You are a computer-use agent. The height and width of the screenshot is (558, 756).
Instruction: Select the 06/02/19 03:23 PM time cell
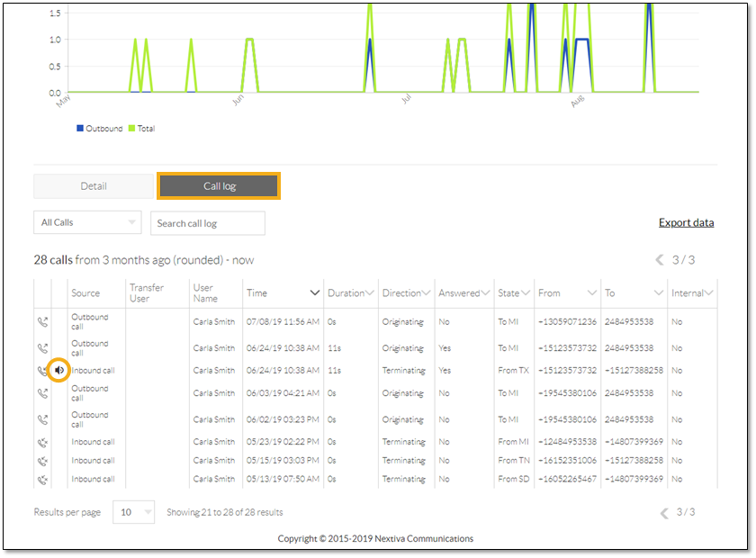(x=283, y=419)
